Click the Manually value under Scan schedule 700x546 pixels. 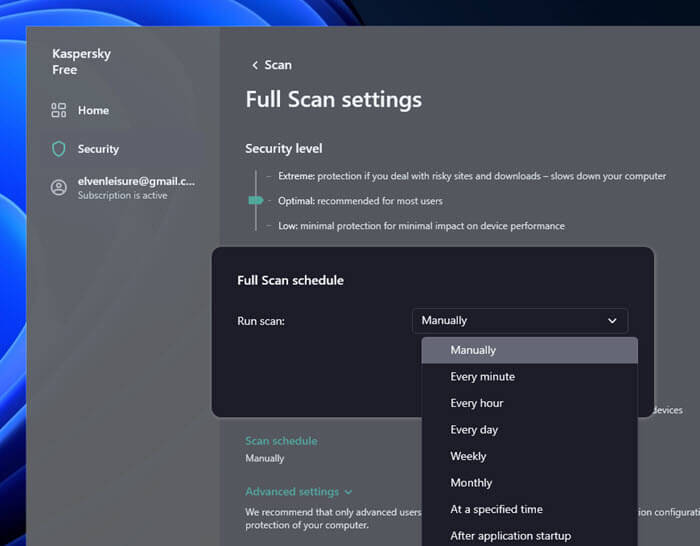pos(264,458)
